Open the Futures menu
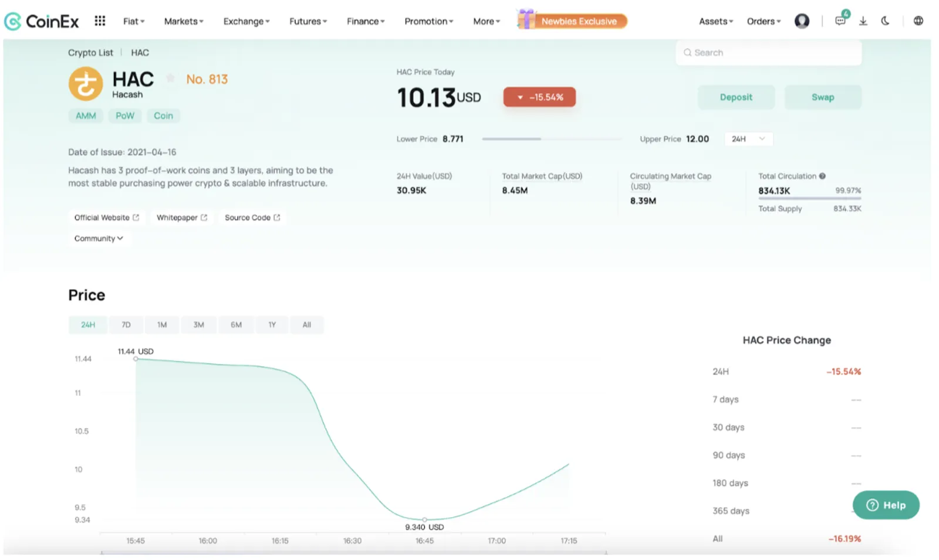The height and width of the screenshot is (560, 939). pyautogui.click(x=308, y=21)
